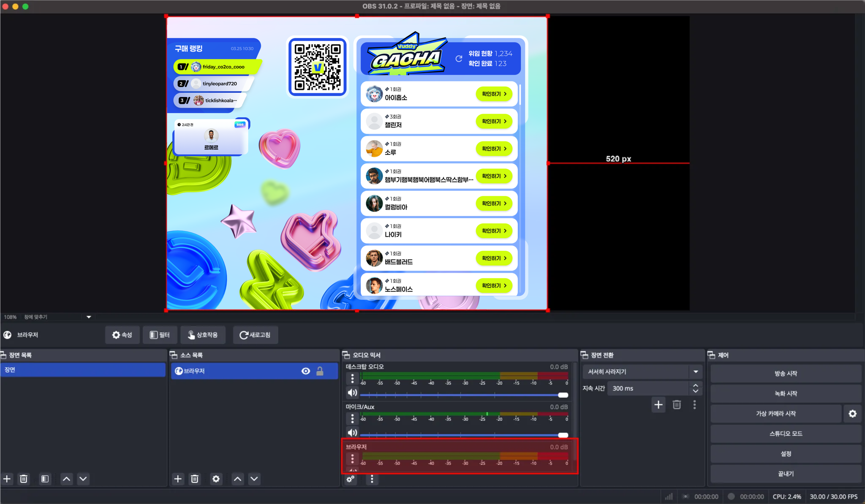Click 제어 dock popout icon
The image size is (865, 504).
(x=711, y=355)
